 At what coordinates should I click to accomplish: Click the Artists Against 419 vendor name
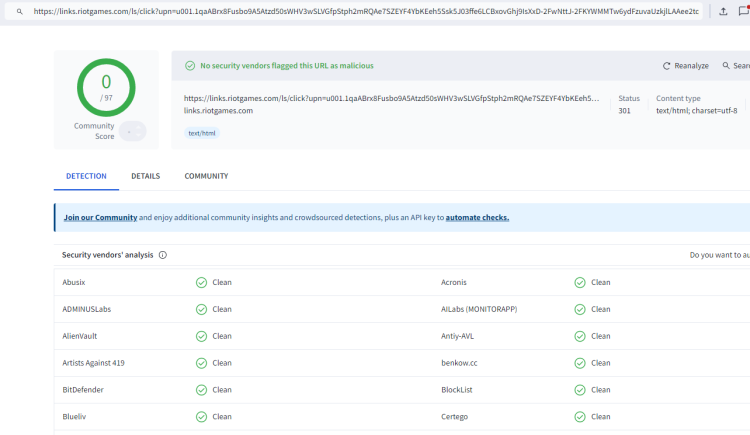point(93,363)
